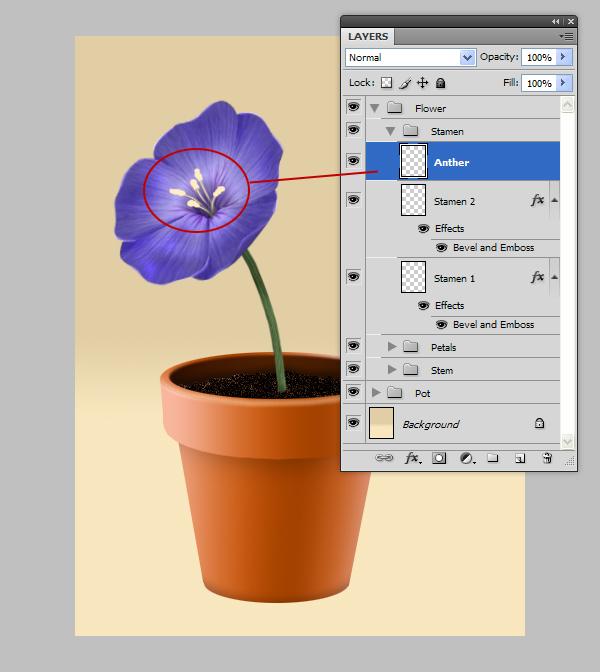Toggle visibility of the Anther layer
Viewport: 600px width, 672px height.
pos(353,161)
